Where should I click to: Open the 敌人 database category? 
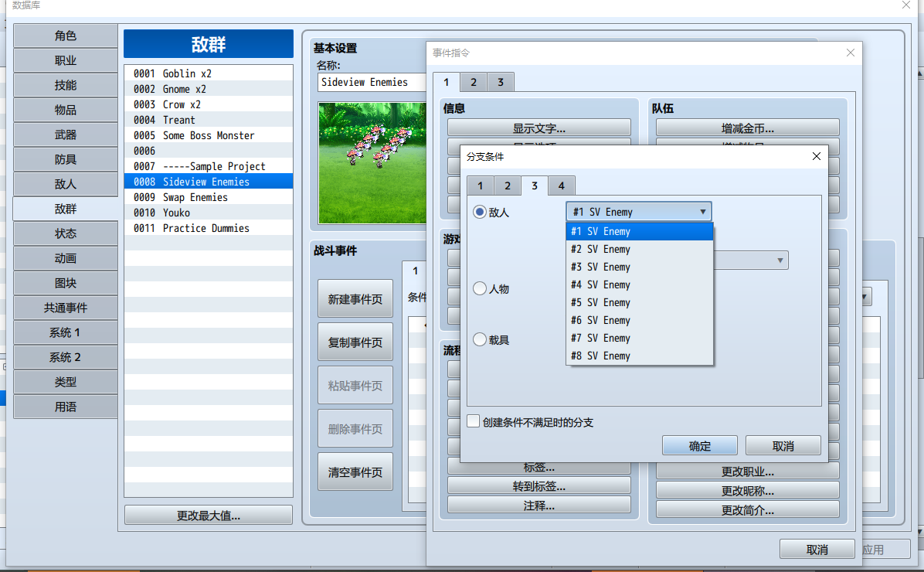(x=66, y=184)
